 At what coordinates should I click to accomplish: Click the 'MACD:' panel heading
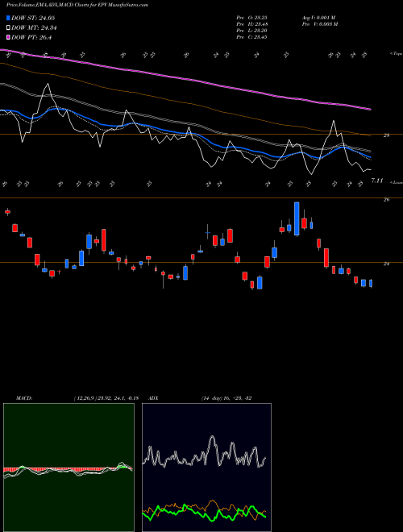point(24,398)
